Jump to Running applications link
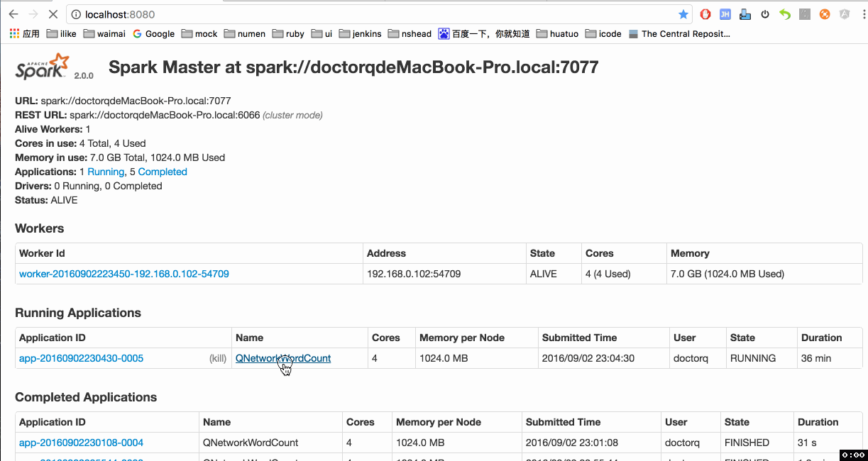Screen dimensions: 868x461 click(106, 172)
